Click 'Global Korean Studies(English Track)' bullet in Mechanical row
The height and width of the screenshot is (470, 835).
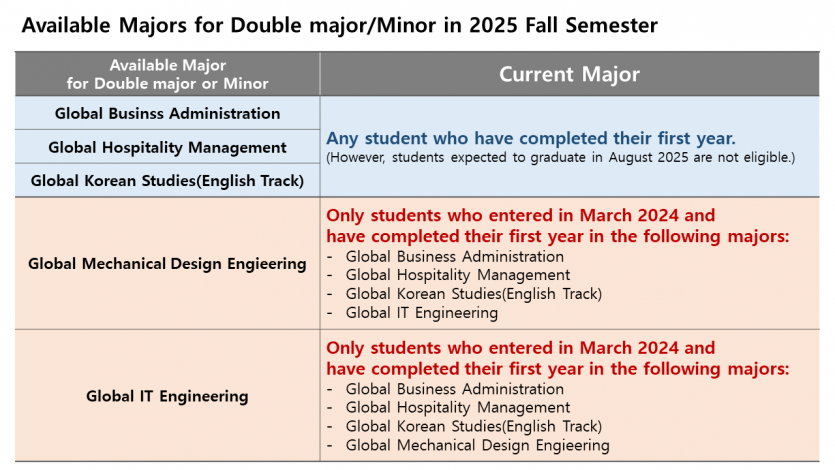pos(474,294)
